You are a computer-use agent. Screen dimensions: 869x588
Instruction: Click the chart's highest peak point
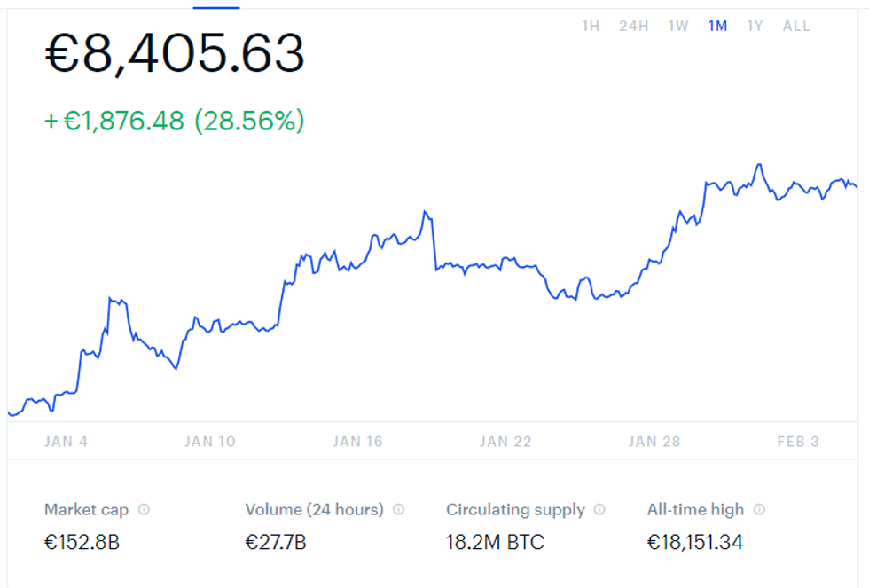[x=759, y=165]
